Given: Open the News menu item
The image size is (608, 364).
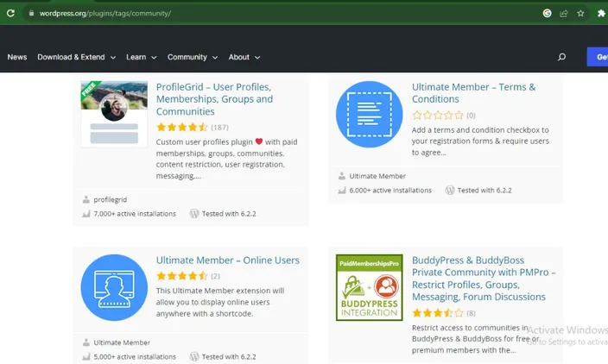Looking at the screenshot, I should pos(17,57).
